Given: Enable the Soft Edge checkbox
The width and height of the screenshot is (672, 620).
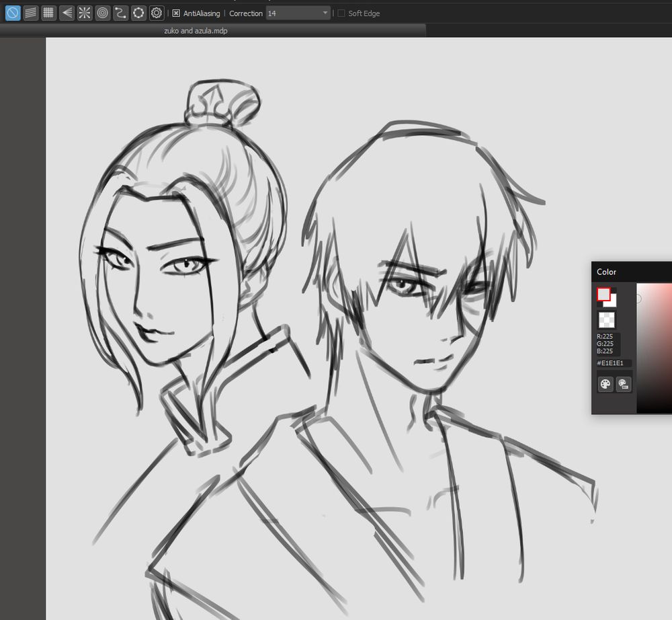Looking at the screenshot, I should pyautogui.click(x=341, y=13).
